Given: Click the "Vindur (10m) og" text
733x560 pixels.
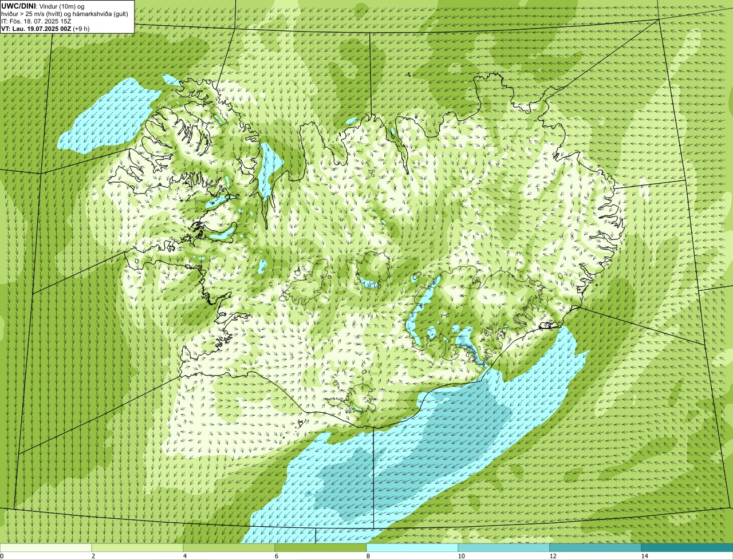Looking at the screenshot, I should click(x=62, y=6).
